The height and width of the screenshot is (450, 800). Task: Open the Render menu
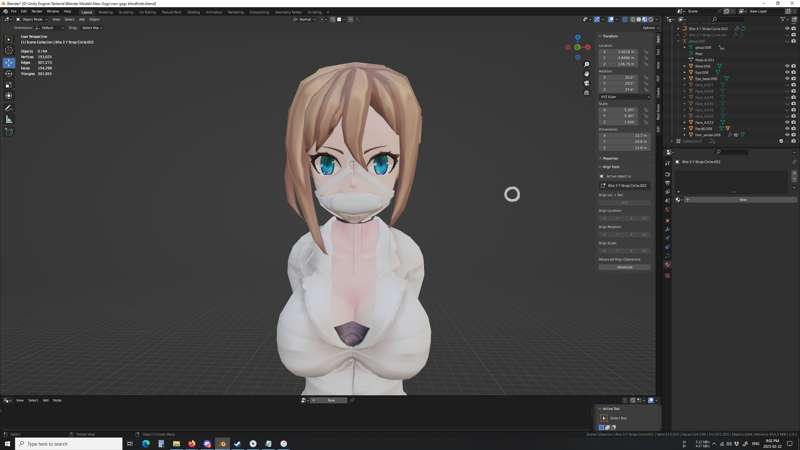pos(37,11)
